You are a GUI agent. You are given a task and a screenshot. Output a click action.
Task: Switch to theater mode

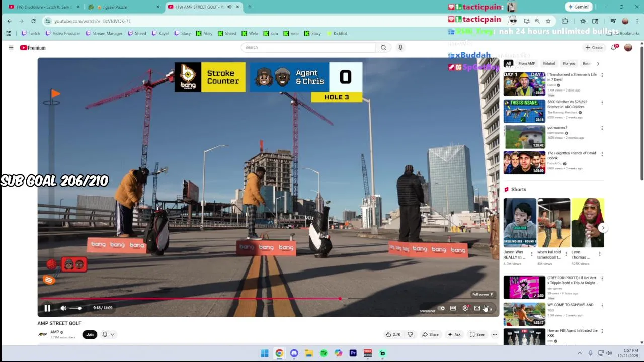[x=477, y=308]
